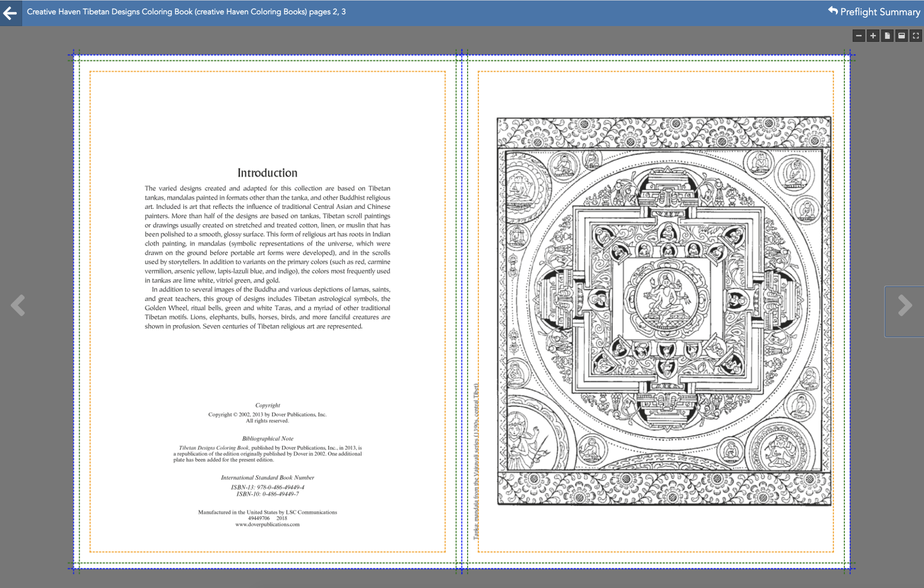Click the mandala illustration on page 3

point(664,311)
